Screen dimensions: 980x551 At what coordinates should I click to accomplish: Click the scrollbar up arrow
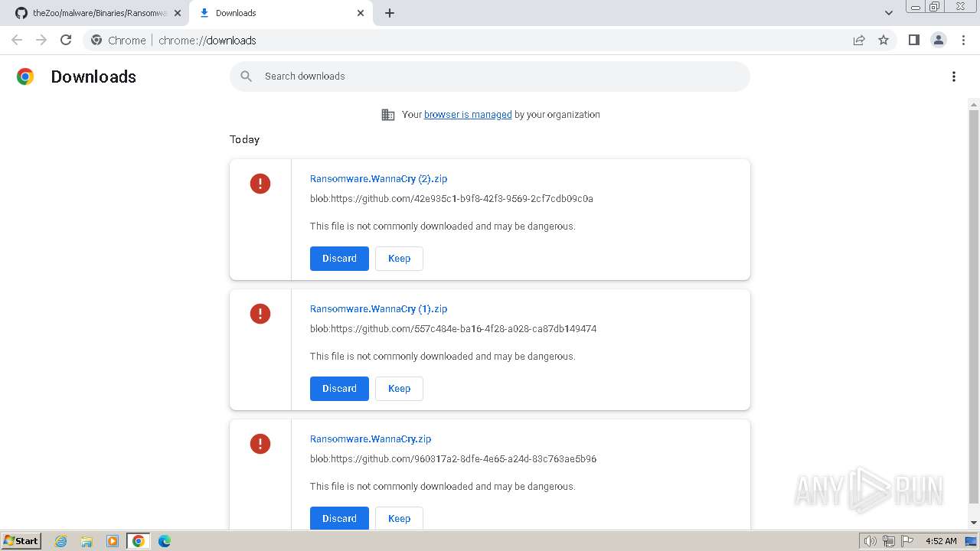click(974, 105)
